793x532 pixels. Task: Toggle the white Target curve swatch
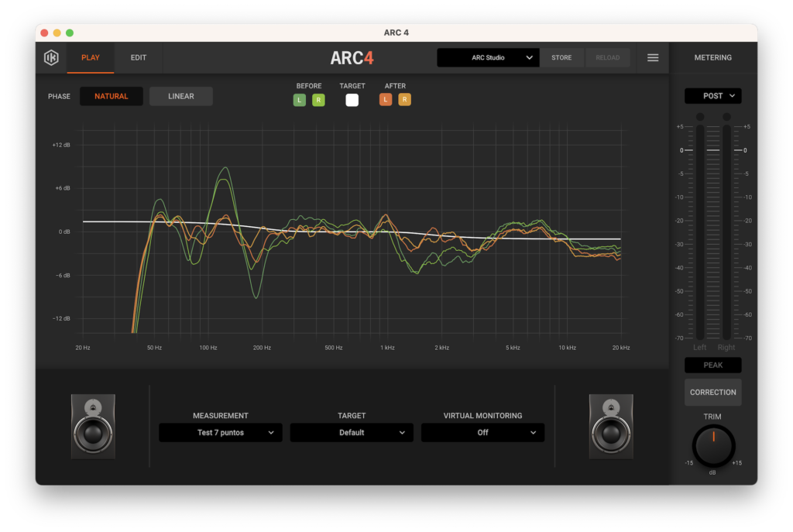pos(352,100)
